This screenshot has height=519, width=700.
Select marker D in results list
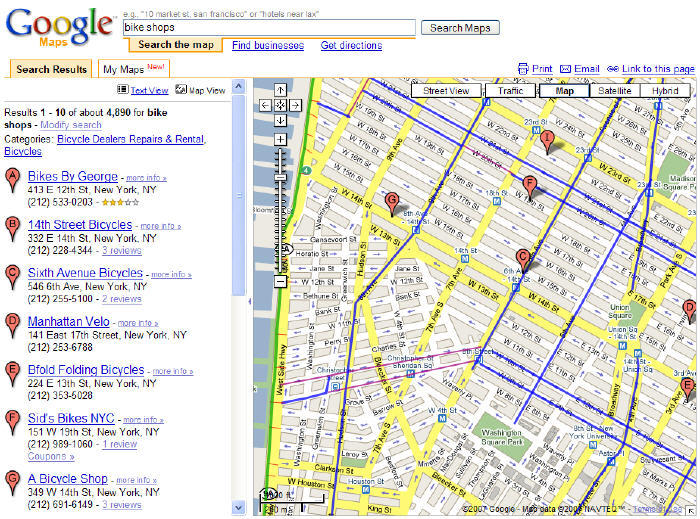12,326
